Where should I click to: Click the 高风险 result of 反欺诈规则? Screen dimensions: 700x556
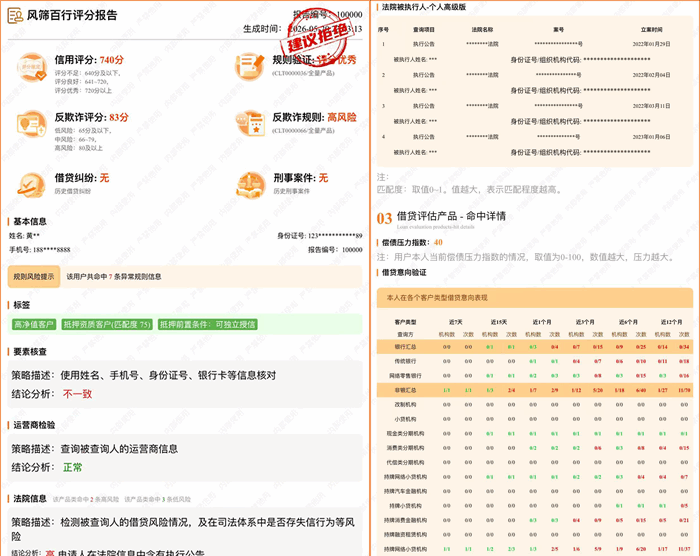click(342, 117)
